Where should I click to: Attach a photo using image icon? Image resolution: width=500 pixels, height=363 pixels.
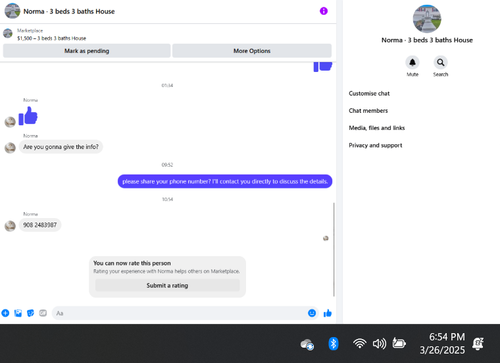tap(18, 313)
